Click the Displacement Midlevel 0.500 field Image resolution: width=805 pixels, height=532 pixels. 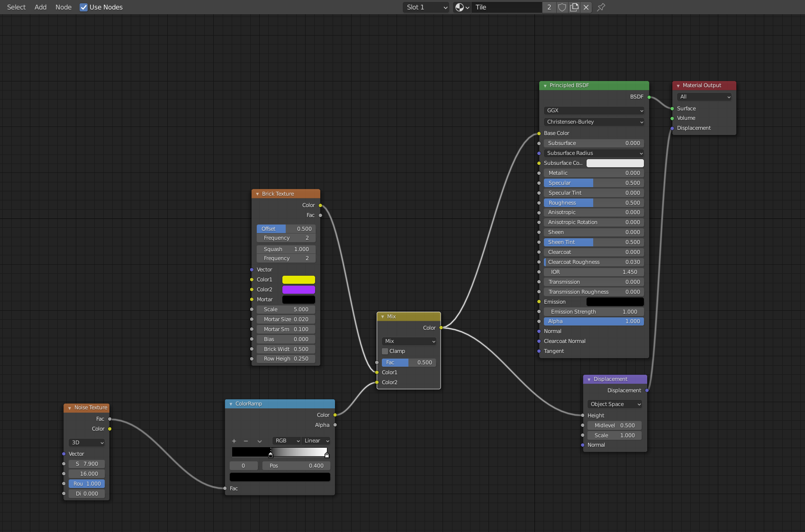tap(615, 425)
